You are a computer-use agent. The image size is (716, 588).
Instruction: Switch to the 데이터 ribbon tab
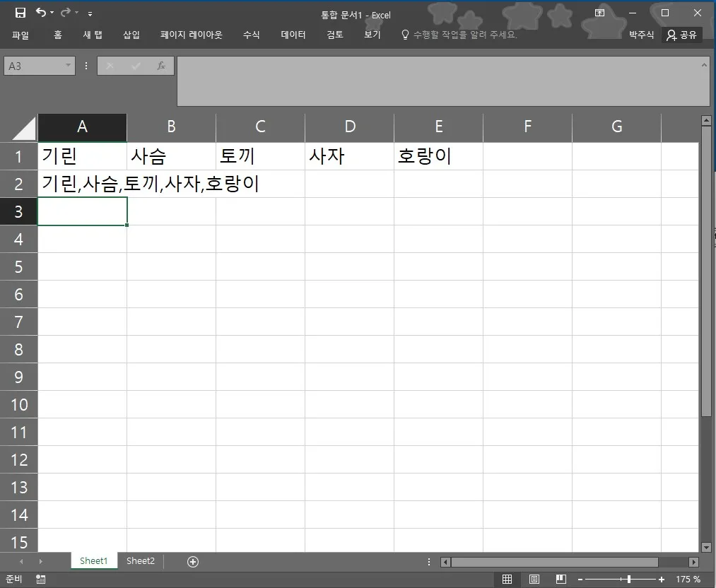(293, 35)
